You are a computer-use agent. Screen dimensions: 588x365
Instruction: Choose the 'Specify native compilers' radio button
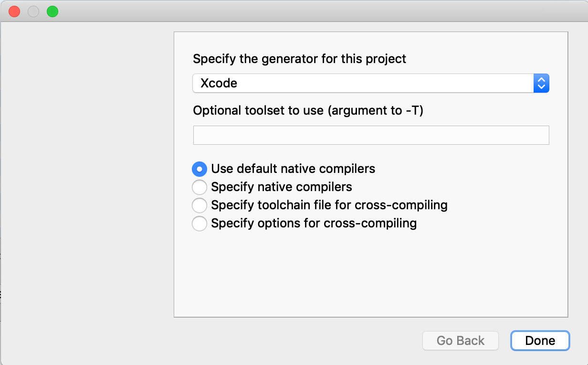point(199,187)
